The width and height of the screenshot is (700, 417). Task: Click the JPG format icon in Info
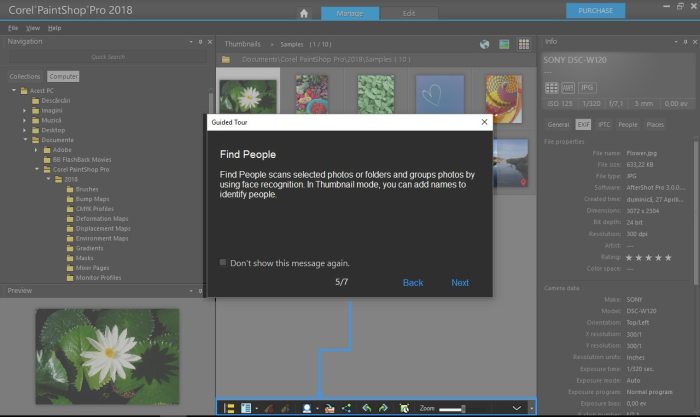pyautogui.click(x=587, y=88)
